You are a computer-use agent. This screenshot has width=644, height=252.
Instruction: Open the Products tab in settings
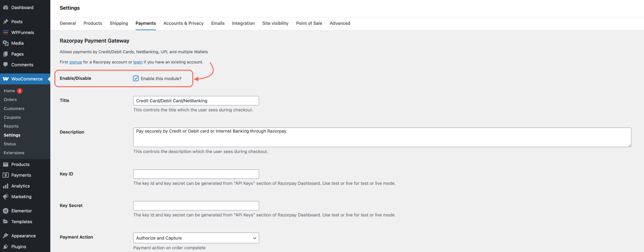[x=93, y=23]
